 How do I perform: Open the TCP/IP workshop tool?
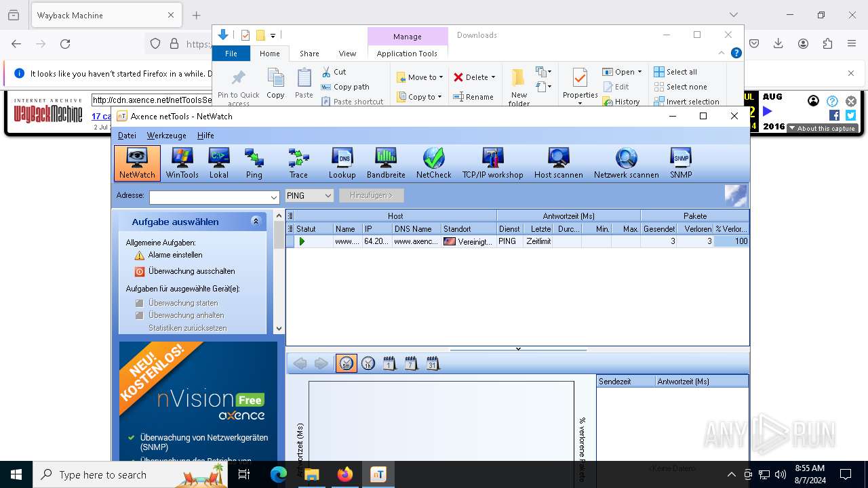[x=493, y=163]
